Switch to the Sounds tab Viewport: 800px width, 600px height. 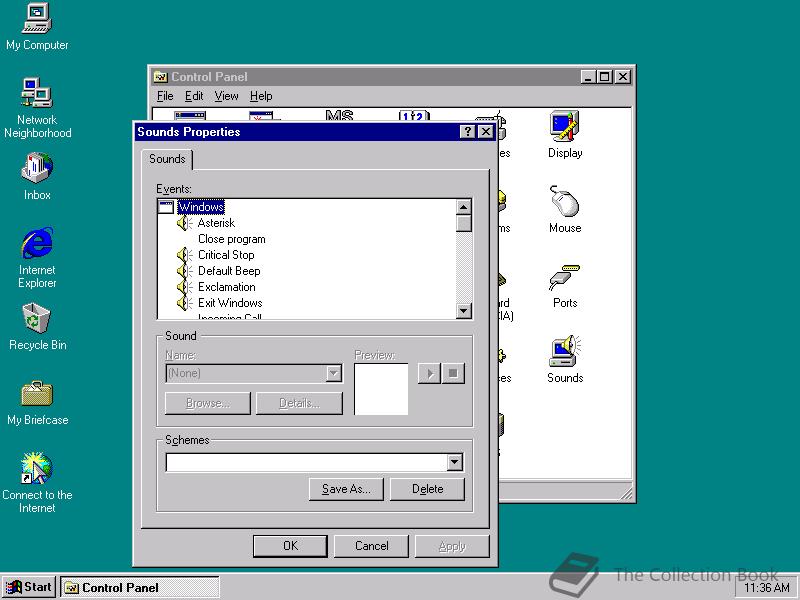coord(167,159)
